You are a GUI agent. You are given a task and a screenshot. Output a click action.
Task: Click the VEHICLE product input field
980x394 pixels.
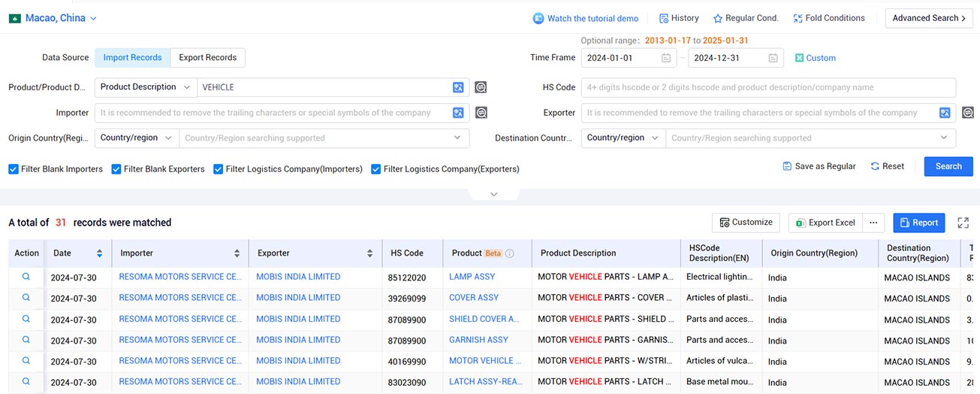coord(323,87)
